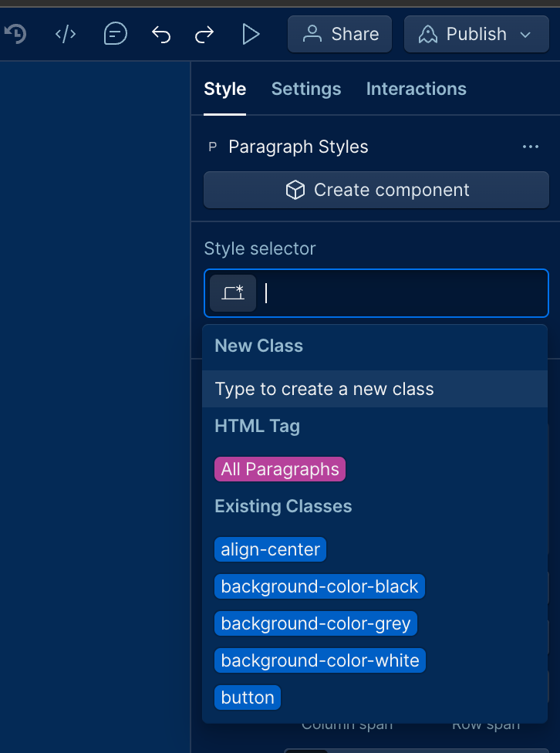Pick the button class chip

pyautogui.click(x=248, y=697)
